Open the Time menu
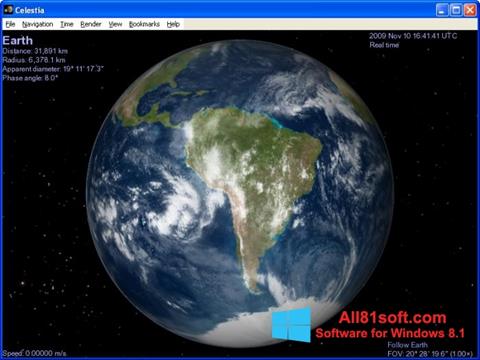The width and height of the screenshot is (480, 360). coord(67,24)
